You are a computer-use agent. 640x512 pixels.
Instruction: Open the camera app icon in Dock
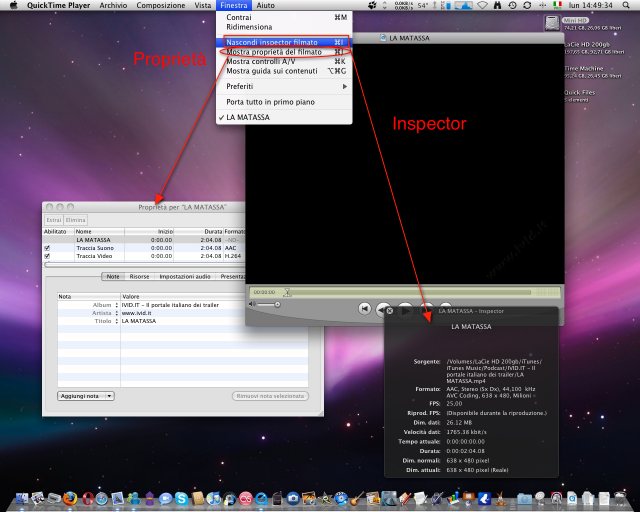(x=293, y=499)
